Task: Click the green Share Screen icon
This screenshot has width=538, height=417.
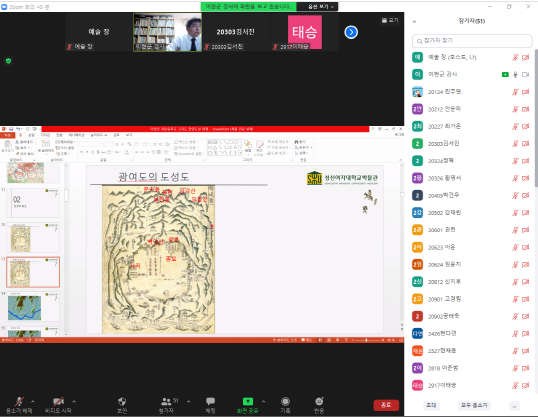Action: pos(248,401)
